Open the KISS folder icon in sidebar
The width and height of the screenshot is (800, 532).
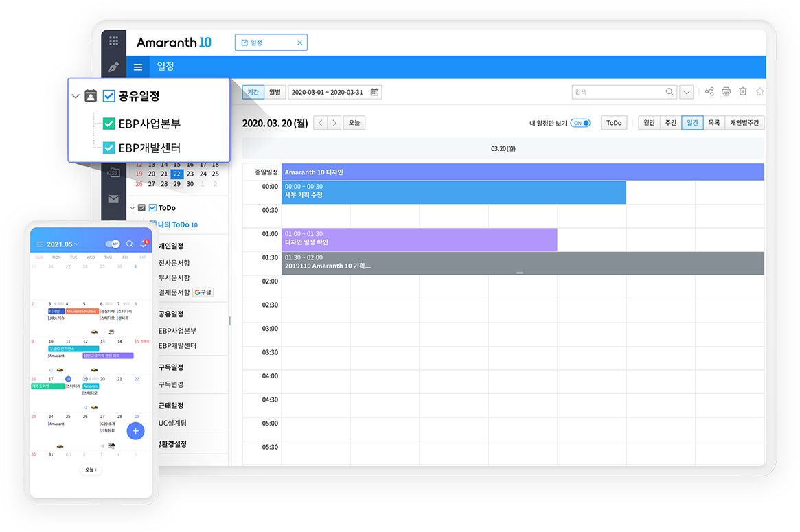[113, 172]
